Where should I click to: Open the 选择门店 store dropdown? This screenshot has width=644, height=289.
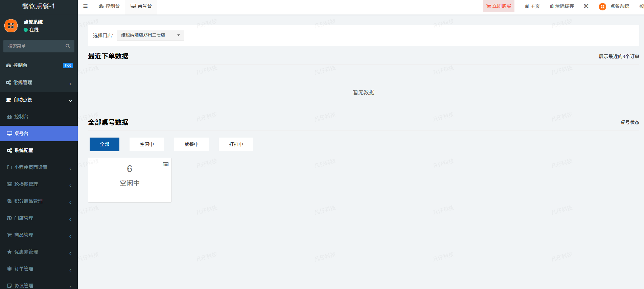point(150,35)
